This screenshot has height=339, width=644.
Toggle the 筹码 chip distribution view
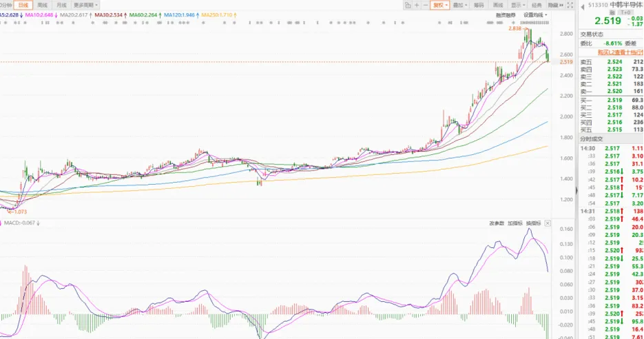(479, 5)
